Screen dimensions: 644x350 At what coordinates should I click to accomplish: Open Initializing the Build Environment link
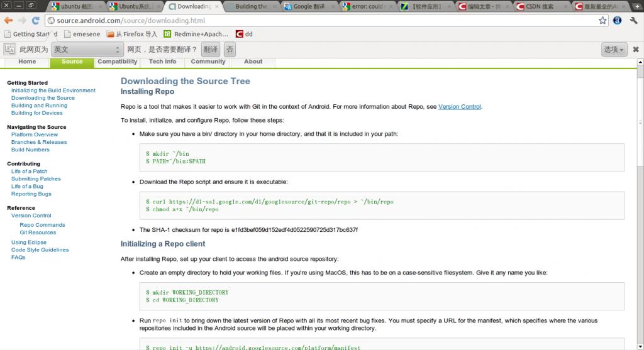point(53,90)
